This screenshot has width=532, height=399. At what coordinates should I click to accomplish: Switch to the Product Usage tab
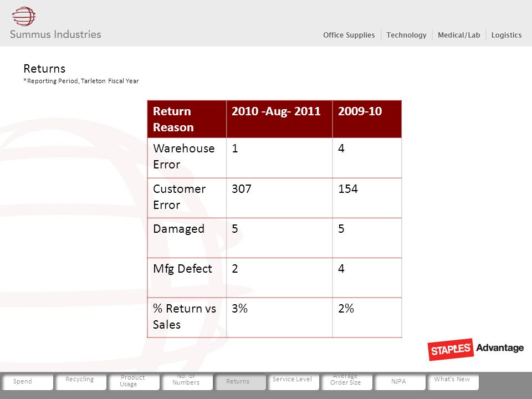(x=134, y=382)
